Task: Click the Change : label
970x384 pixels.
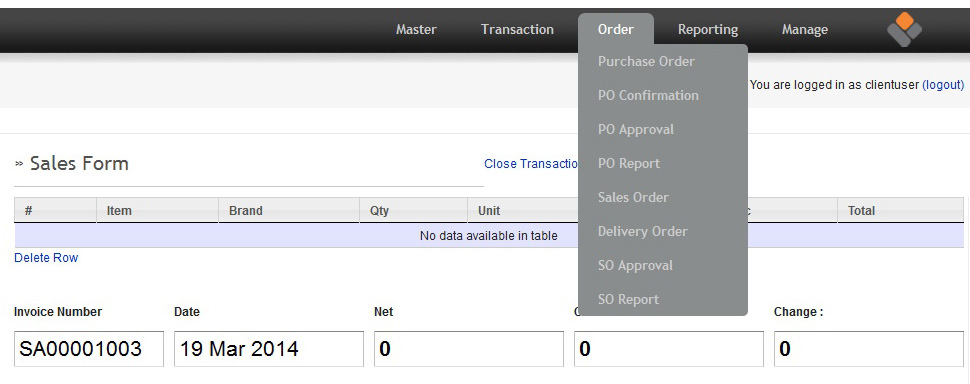Action: click(799, 312)
